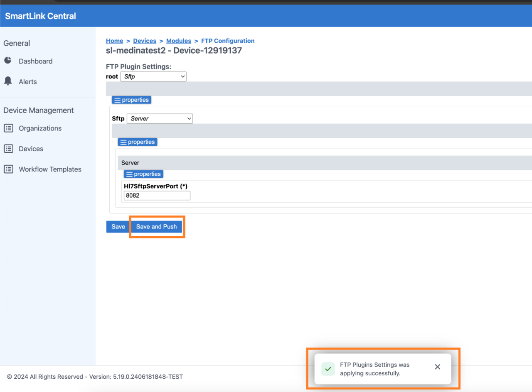Open the Modules breadcrumb link
Screen dimensions: 532x392
pyautogui.click(x=179, y=41)
